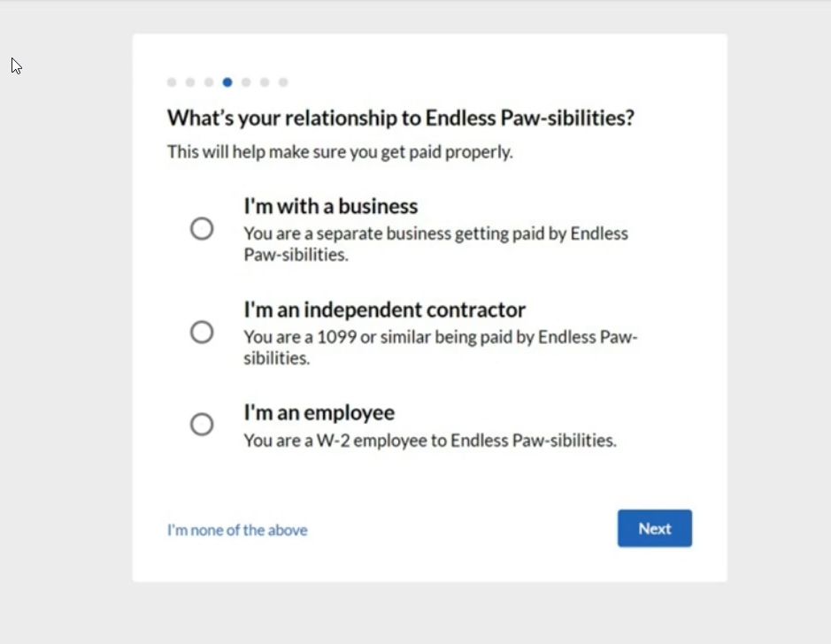The height and width of the screenshot is (644, 831).
Task: Click the fifth progress step dot
Action: [x=246, y=82]
